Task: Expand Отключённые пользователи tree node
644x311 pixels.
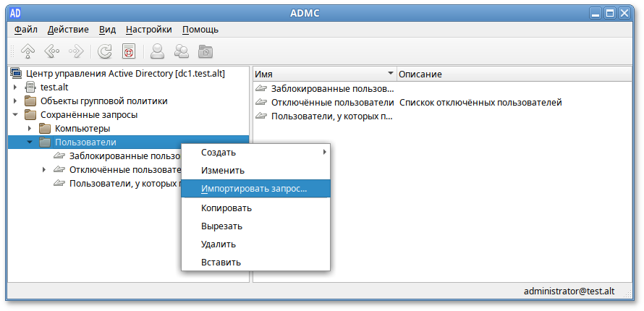Action: pos(44,169)
